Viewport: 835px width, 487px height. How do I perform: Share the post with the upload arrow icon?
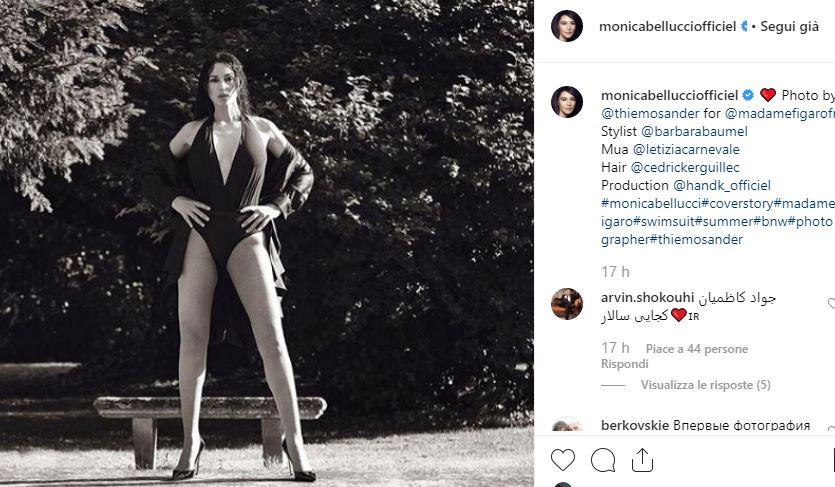tap(642, 460)
